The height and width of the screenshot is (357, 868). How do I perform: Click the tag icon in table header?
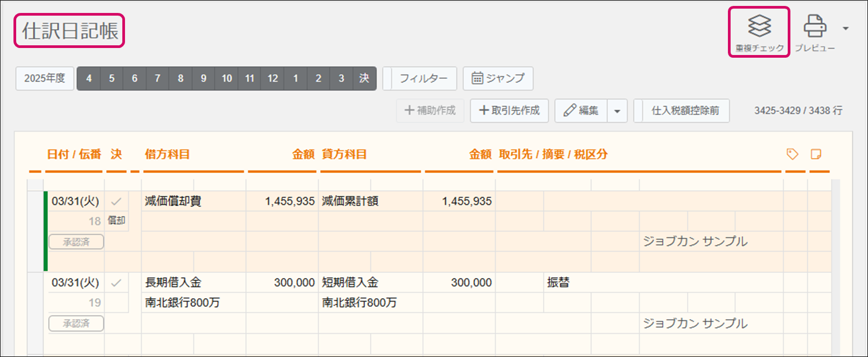point(792,155)
